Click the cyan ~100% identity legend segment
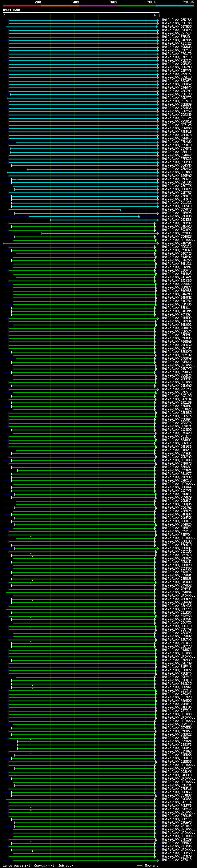This screenshot has height=868, width=197. (175, 6)
